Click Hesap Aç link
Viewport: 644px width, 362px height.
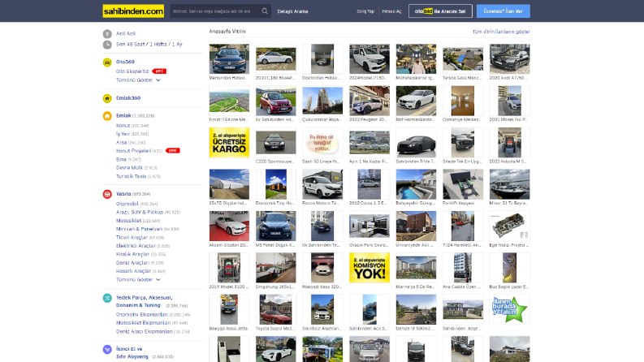coord(391,11)
